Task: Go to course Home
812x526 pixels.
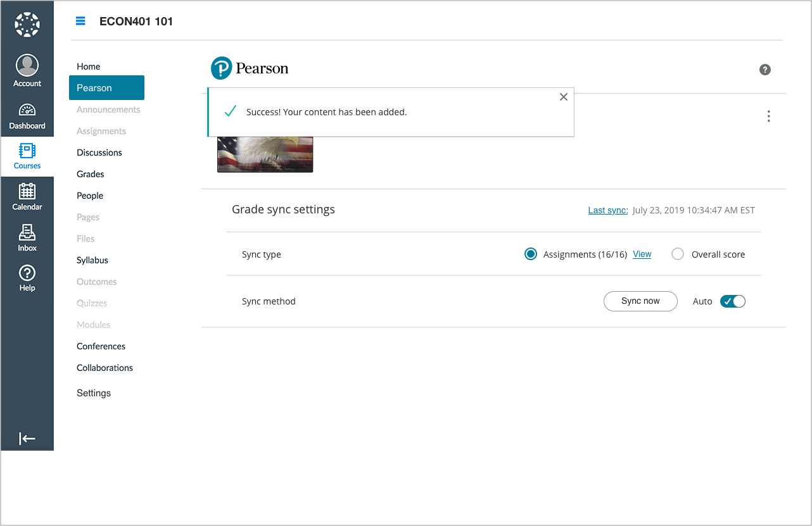Action: [89, 66]
